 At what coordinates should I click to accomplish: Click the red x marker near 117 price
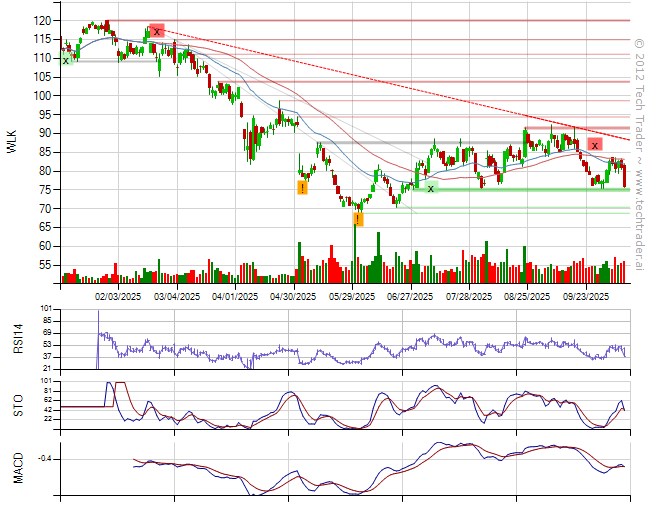(x=157, y=31)
